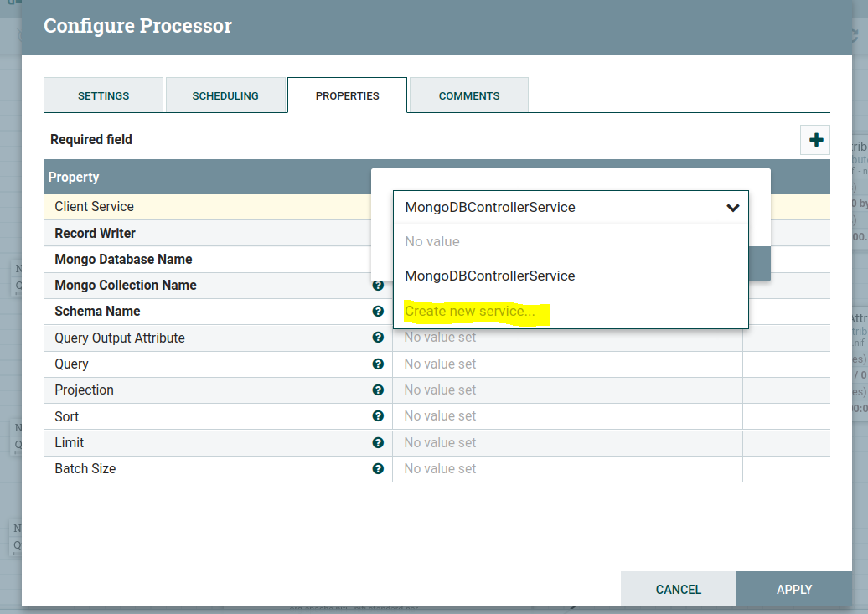The image size is (868, 614).
Task: Open the Scheduling tab
Action: coord(225,95)
